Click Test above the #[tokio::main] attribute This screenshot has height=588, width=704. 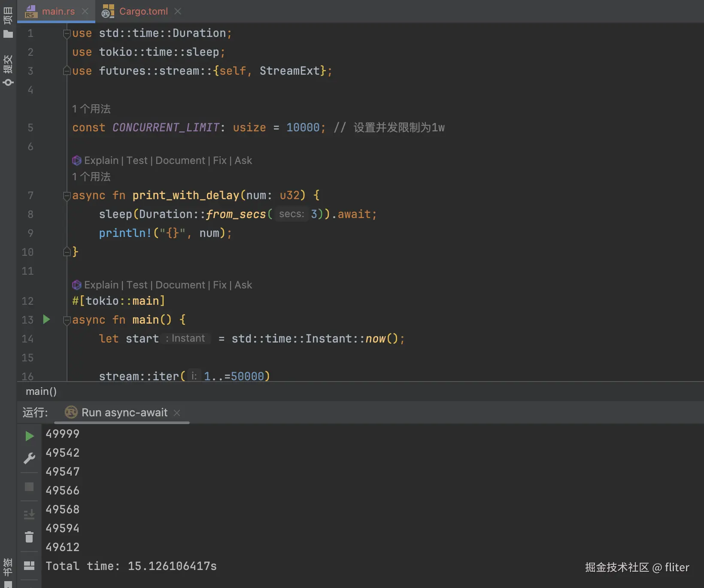coord(137,285)
